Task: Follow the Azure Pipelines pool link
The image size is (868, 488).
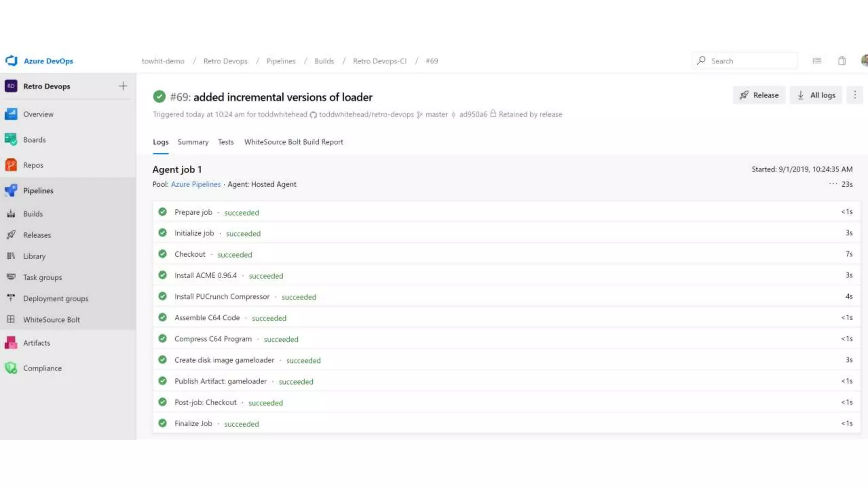Action: (x=196, y=184)
